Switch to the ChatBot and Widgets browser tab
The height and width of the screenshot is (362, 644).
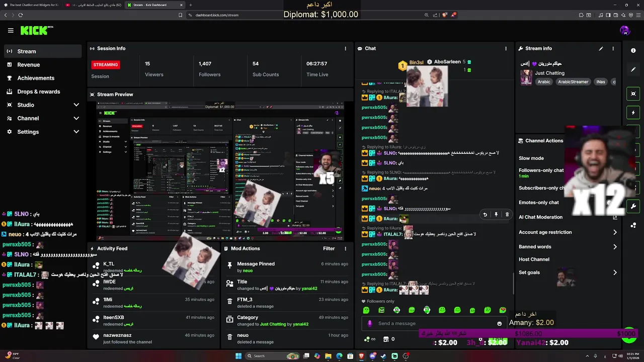pos(32,5)
